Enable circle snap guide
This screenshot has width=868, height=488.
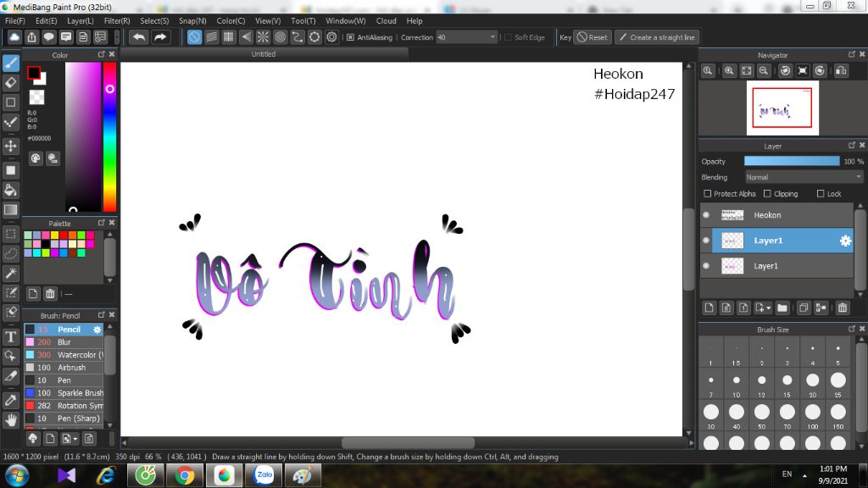click(280, 37)
